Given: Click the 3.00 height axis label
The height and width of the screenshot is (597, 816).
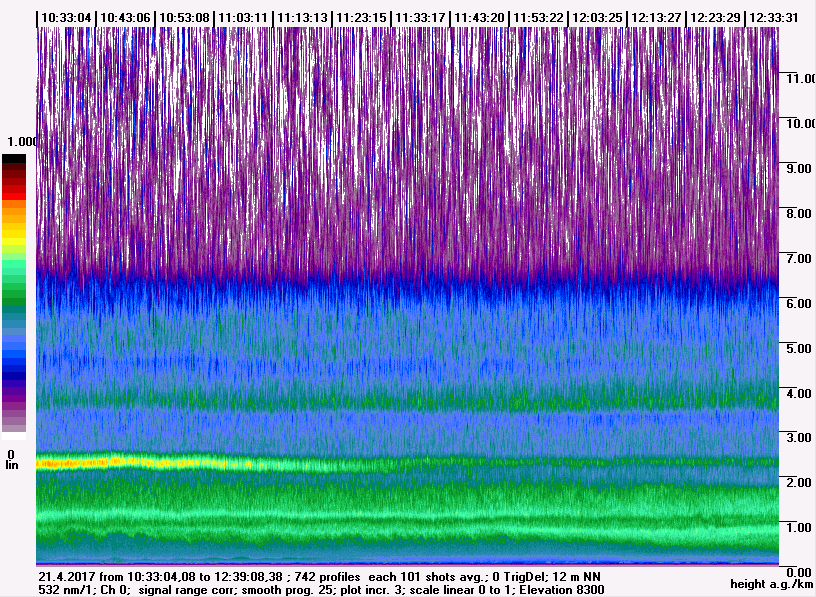Looking at the screenshot, I should [799, 437].
